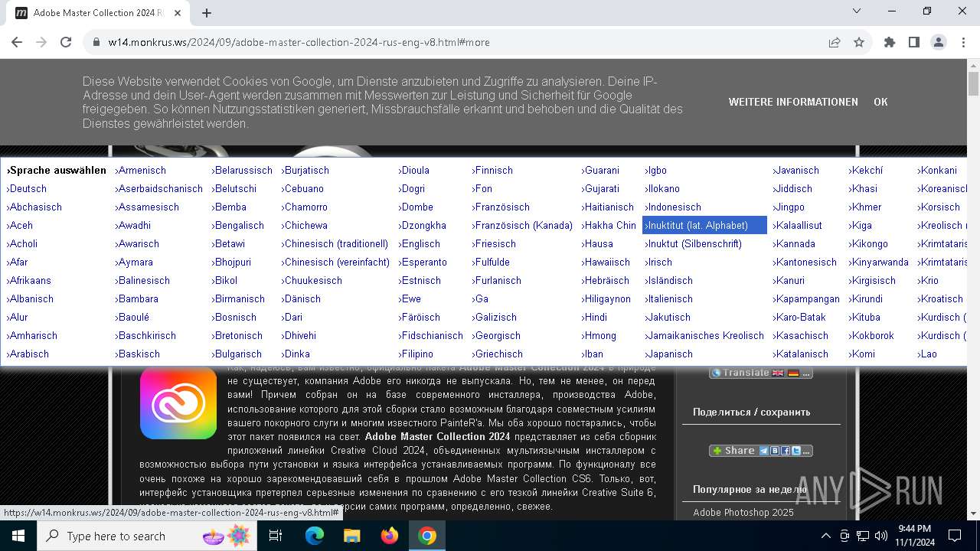Launch Microsoft Edge from taskbar
Screen dimensions: 980x551
click(x=315, y=536)
